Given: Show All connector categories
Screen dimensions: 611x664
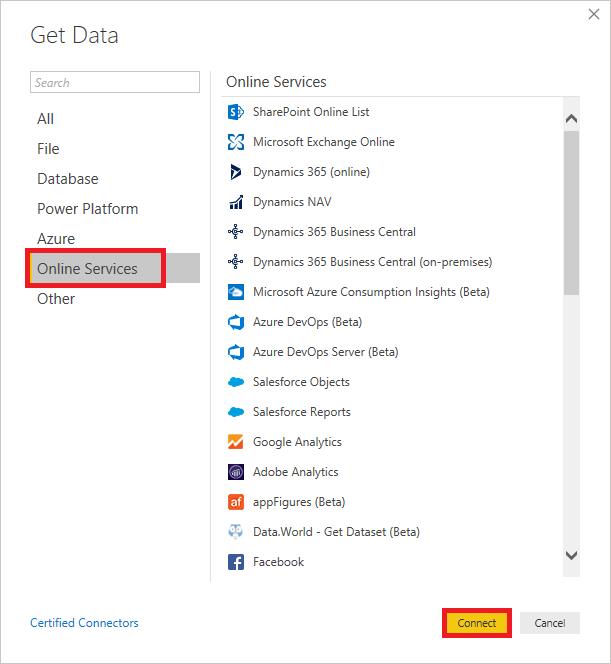Looking at the screenshot, I should (115, 119).
